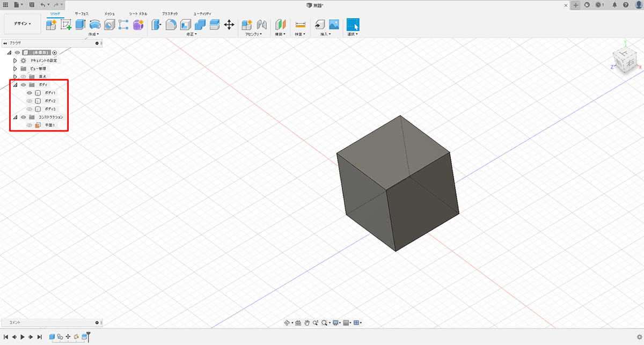
Task: Click the timeline end marker
Action: click(x=89, y=335)
